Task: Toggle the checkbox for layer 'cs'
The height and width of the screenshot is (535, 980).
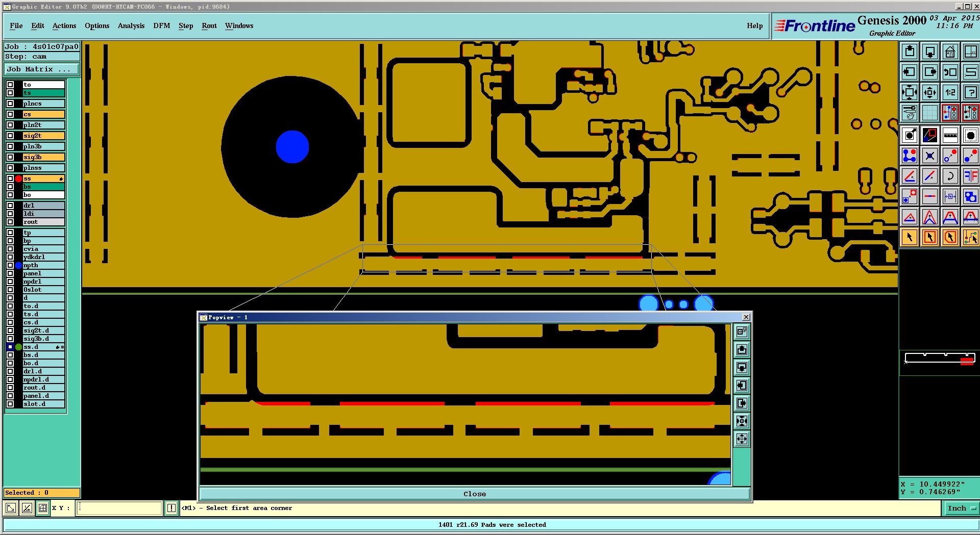Action: (10, 114)
